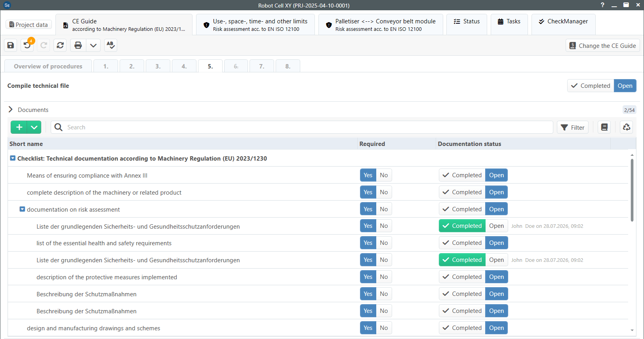The height and width of the screenshot is (339, 644).
Task: Go to procedure step 4 tab
Action: tap(184, 66)
